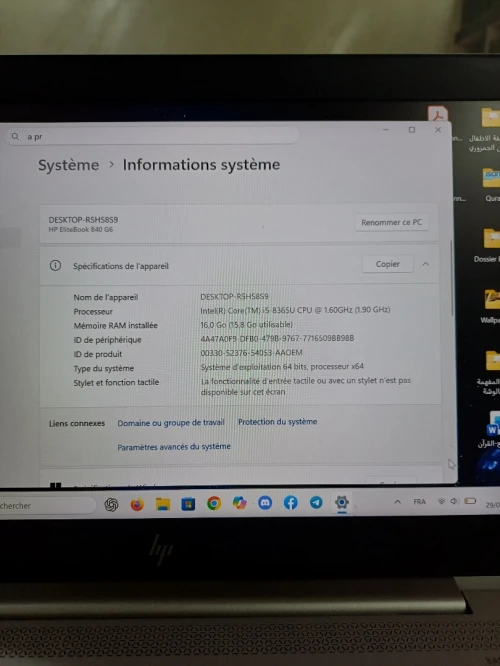Viewport: 500px width, 666px height.
Task: Click the Renommer ce PC button
Action: 391,222
